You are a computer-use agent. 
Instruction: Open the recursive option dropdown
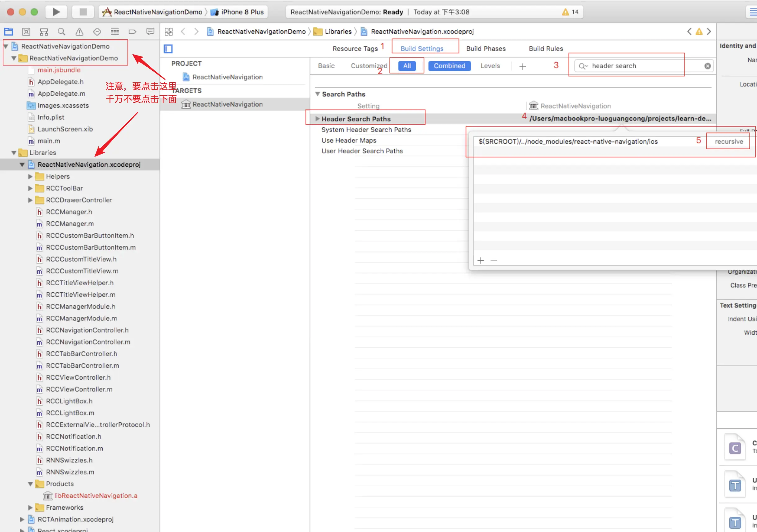(728, 142)
